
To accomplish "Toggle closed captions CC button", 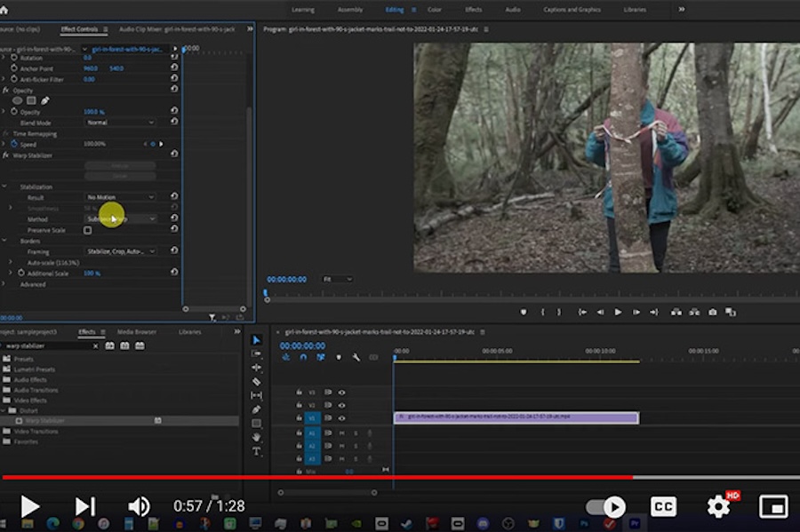I will pyautogui.click(x=663, y=506).
